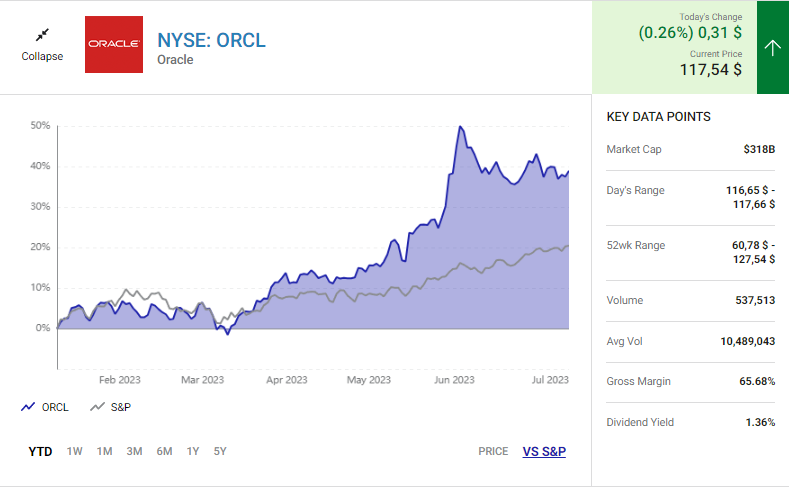Click the Market Cap data row
This screenshot has width=789, height=487.
690,149
